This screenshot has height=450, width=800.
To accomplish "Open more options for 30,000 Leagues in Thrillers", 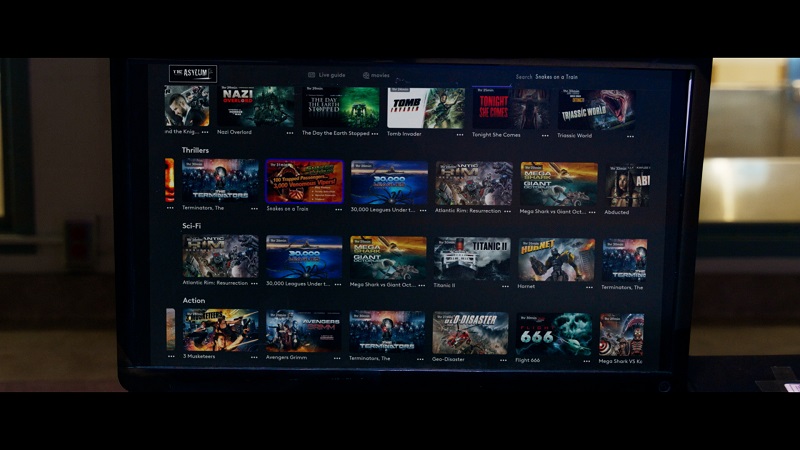I will [423, 210].
